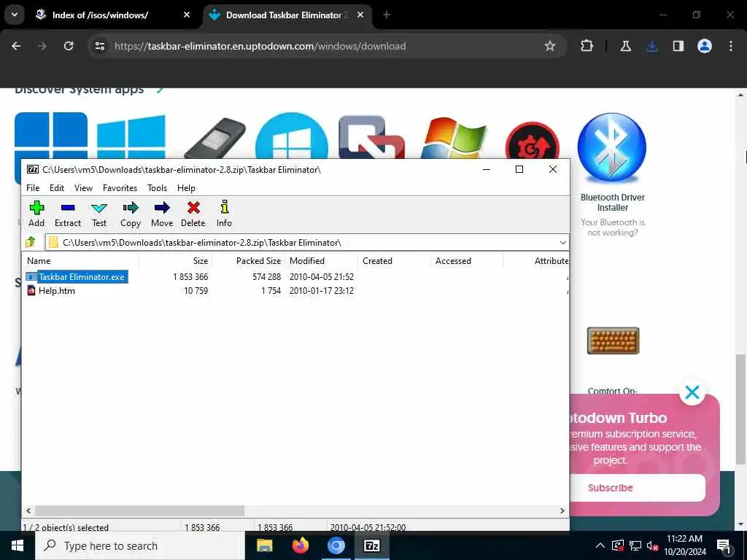
Task: Open a new browser tab
Action: (x=387, y=15)
